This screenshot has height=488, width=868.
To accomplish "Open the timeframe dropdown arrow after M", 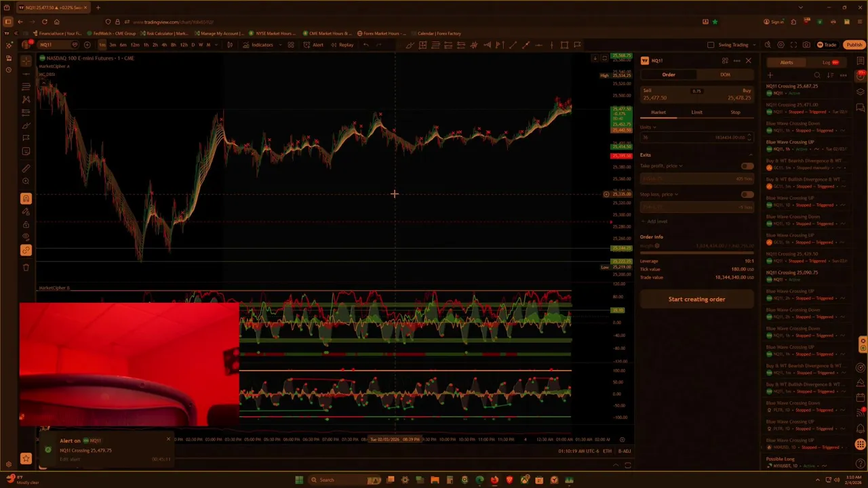I will tap(216, 45).
